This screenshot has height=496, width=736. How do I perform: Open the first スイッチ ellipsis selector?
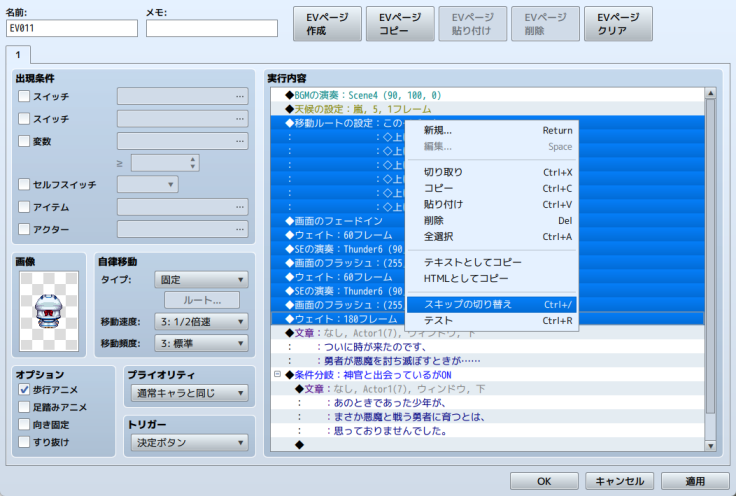(x=240, y=97)
